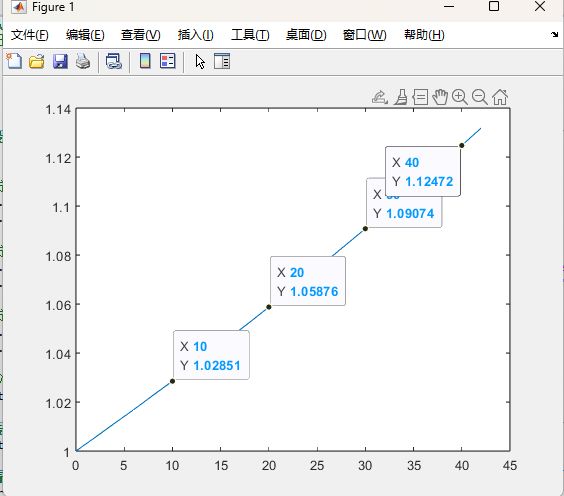Click the data point at X 30
The width and height of the screenshot is (564, 496).
pyautogui.click(x=365, y=229)
